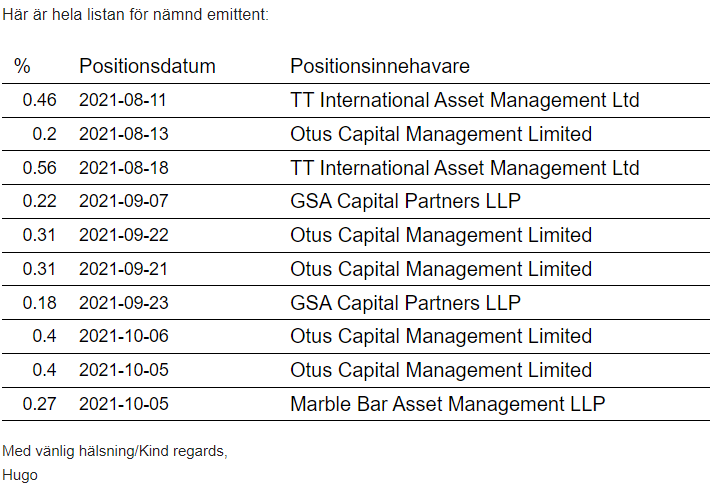Click the 2021-09-23 date cell

124,302
